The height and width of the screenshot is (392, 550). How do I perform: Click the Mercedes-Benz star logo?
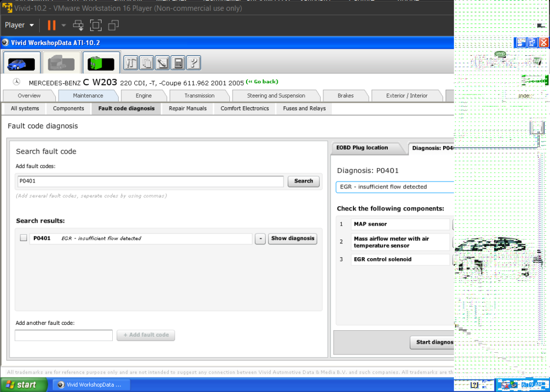[x=17, y=82]
